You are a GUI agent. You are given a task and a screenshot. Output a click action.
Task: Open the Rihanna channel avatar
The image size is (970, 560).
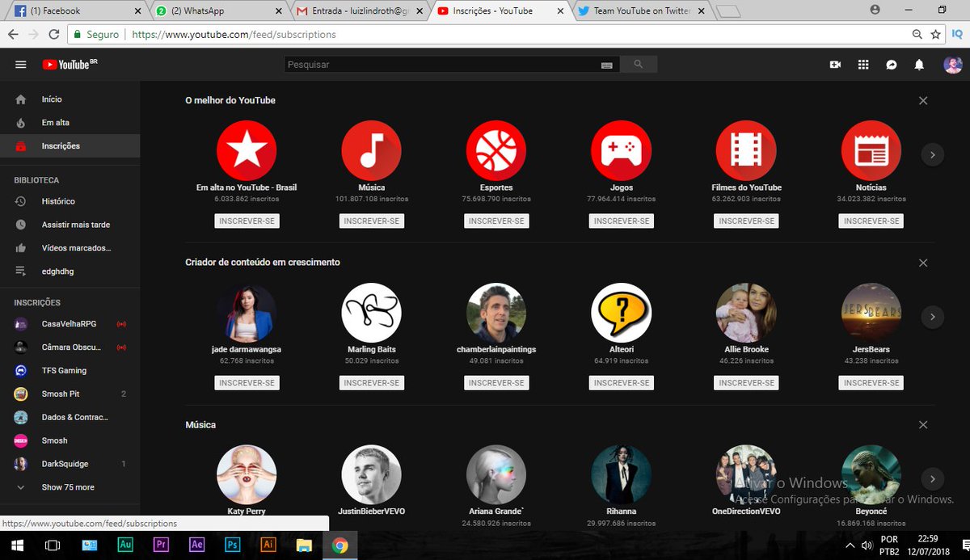coord(622,474)
